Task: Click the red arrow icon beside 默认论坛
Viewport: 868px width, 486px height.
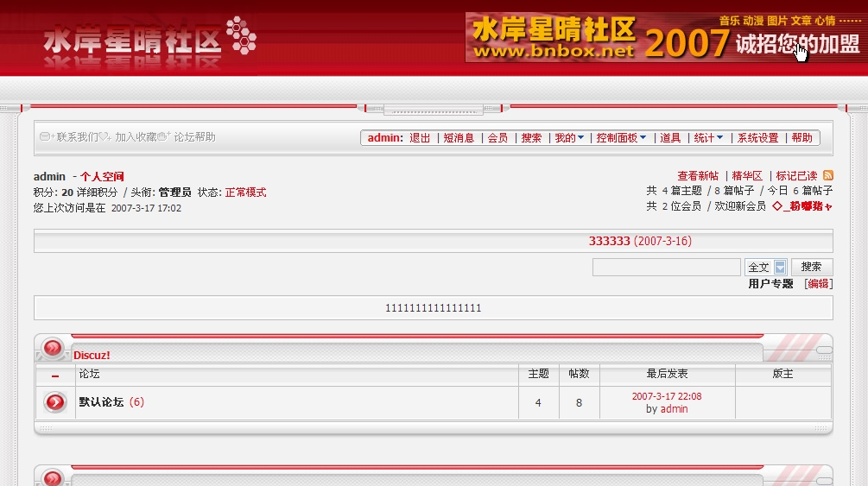Action: point(55,402)
